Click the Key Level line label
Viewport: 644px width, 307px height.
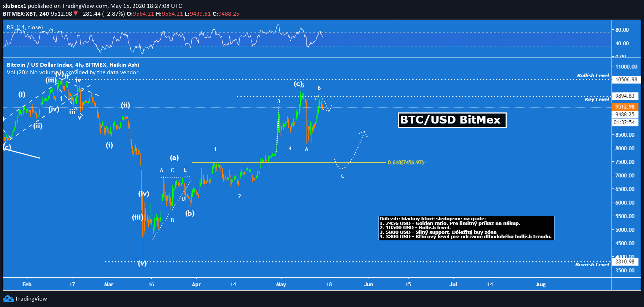point(597,100)
